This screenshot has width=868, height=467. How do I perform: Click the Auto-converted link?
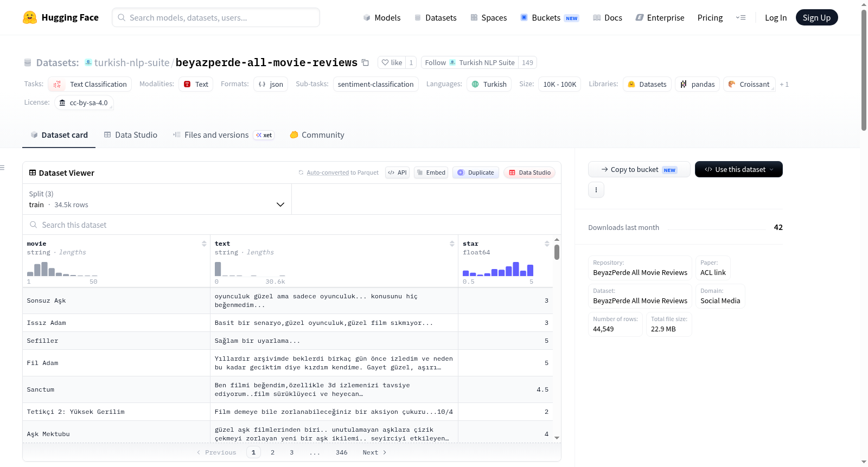tap(328, 172)
